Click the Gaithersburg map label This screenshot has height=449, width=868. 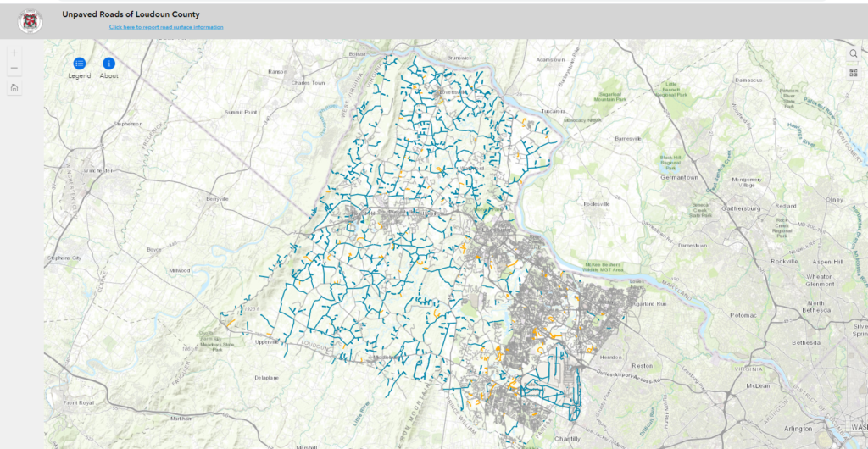click(x=742, y=208)
